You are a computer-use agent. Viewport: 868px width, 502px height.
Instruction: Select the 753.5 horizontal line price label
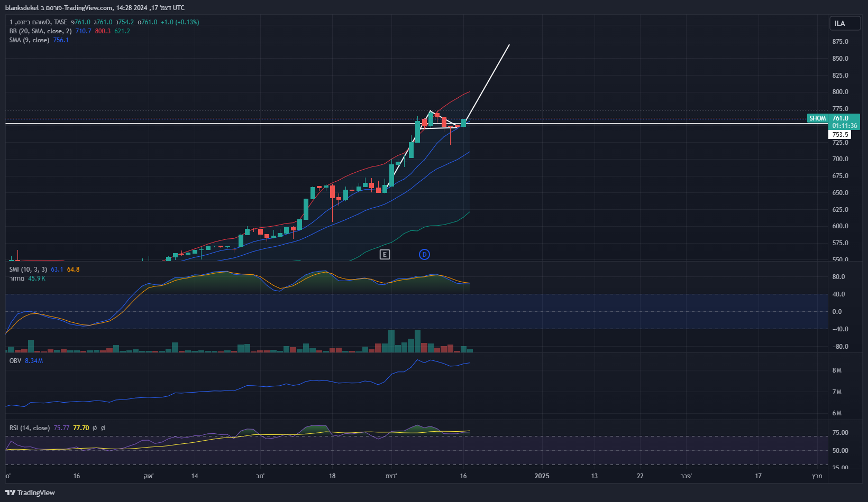tap(839, 135)
